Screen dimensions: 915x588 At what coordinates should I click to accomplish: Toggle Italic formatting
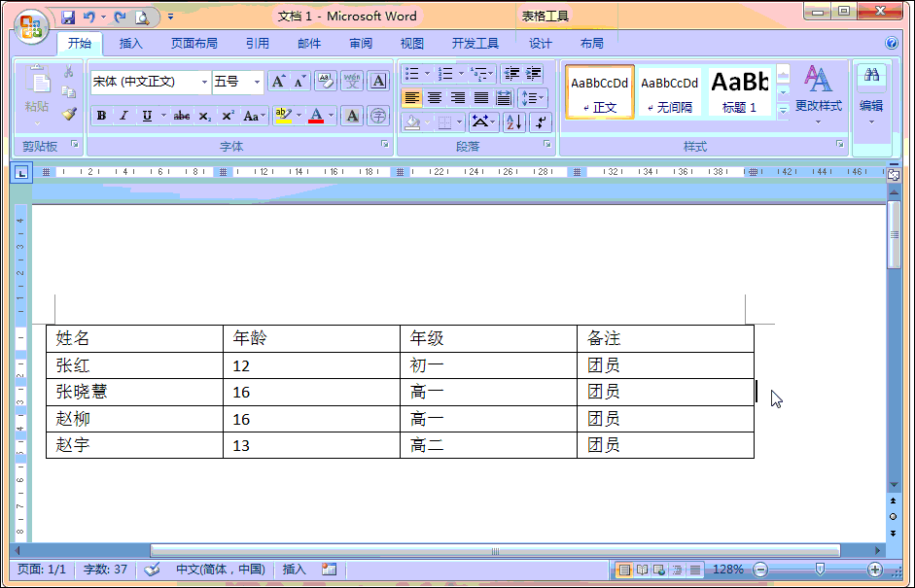123,115
